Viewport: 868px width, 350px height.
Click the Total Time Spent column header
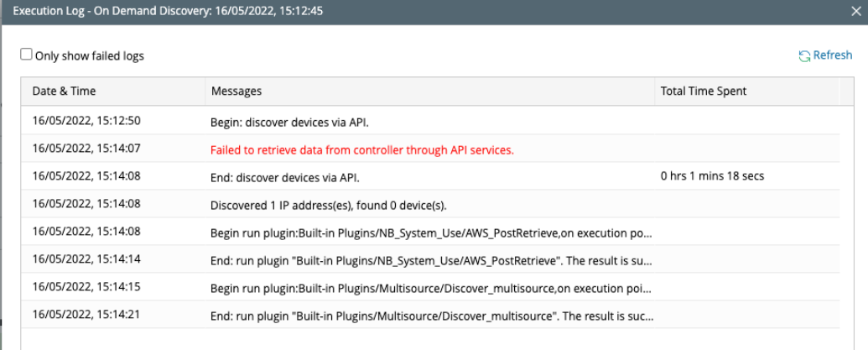[703, 91]
